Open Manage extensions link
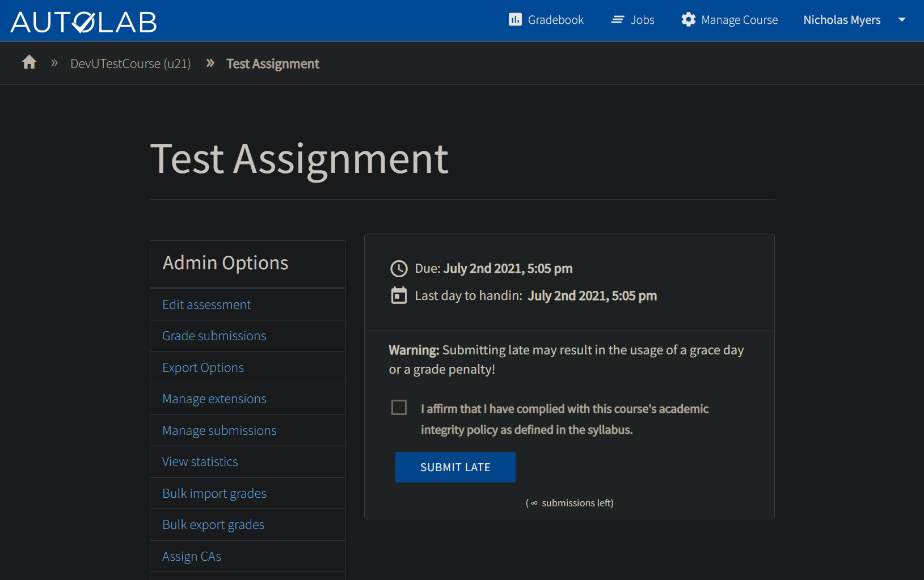924x580 pixels. (x=214, y=399)
